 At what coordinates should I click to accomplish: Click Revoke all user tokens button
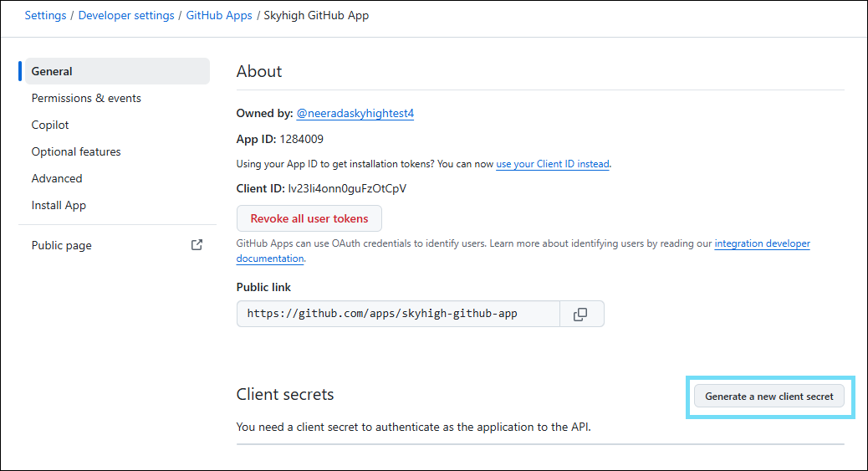(x=309, y=218)
